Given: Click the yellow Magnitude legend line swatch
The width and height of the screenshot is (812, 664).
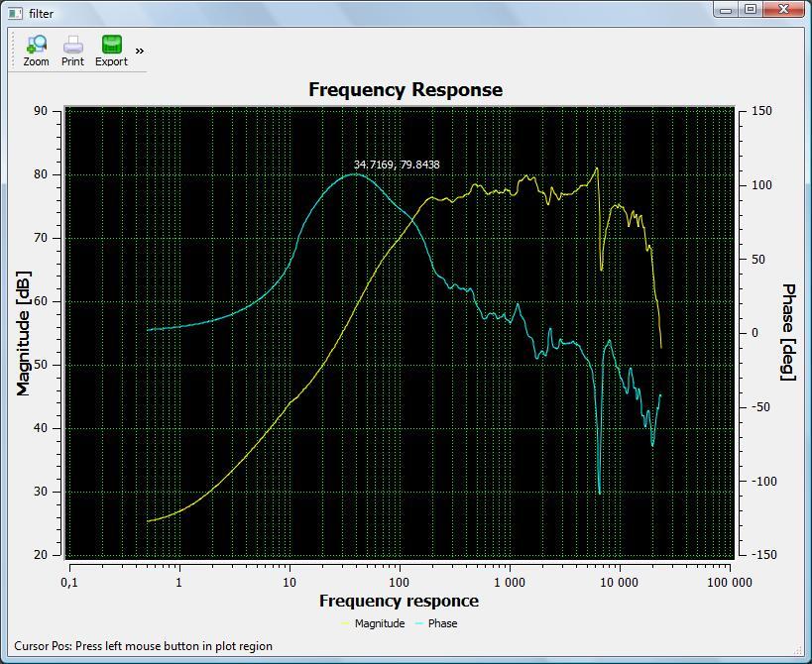Looking at the screenshot, I should pyautogui.click(x=345, y=623).
